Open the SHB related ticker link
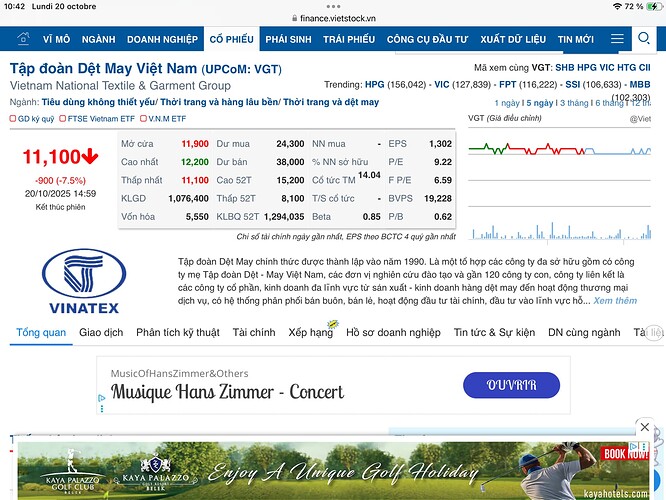 pos(564,68)
